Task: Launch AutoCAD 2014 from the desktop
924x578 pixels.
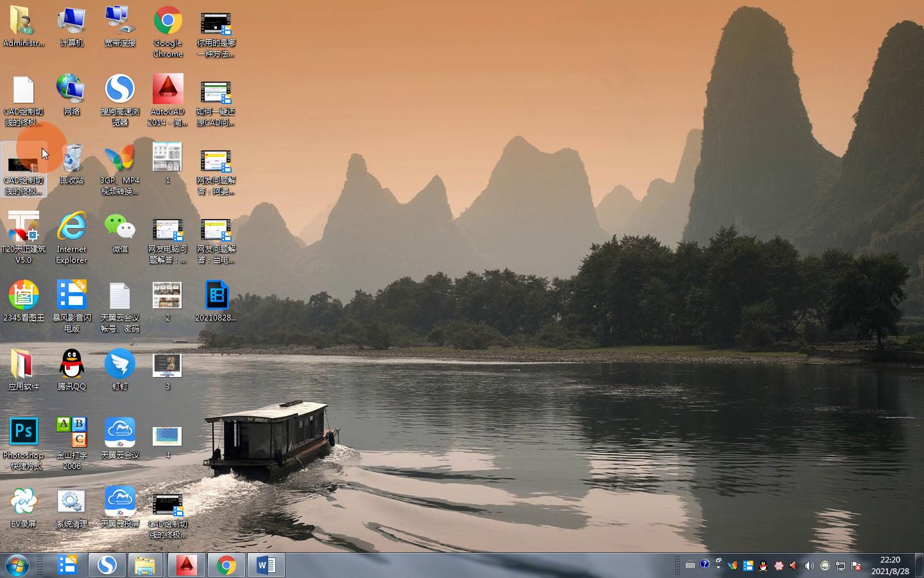Action: pyautogui.click(x=167, y=90)
